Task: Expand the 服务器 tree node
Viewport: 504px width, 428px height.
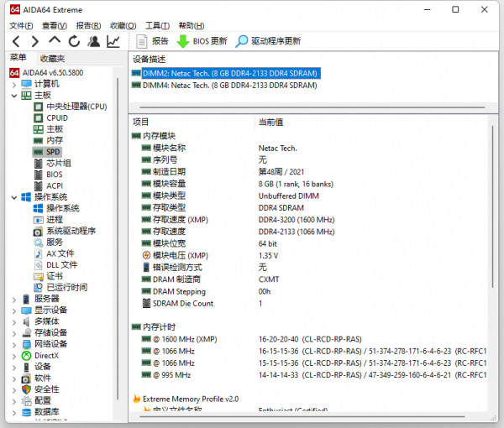Action: [14, 300]
